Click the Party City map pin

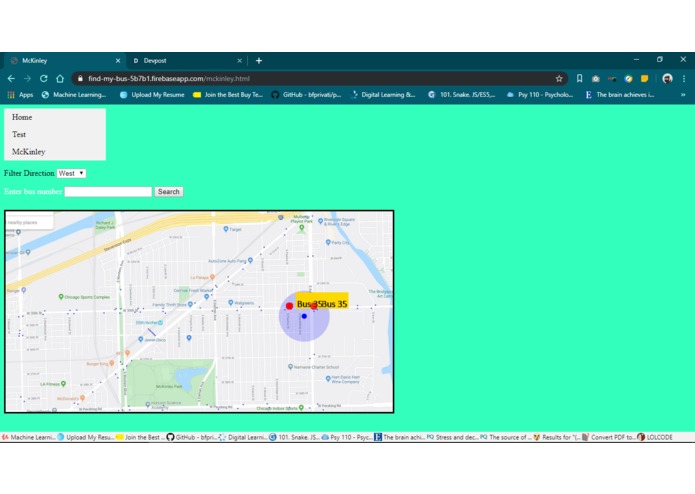[x=328, y=242]
